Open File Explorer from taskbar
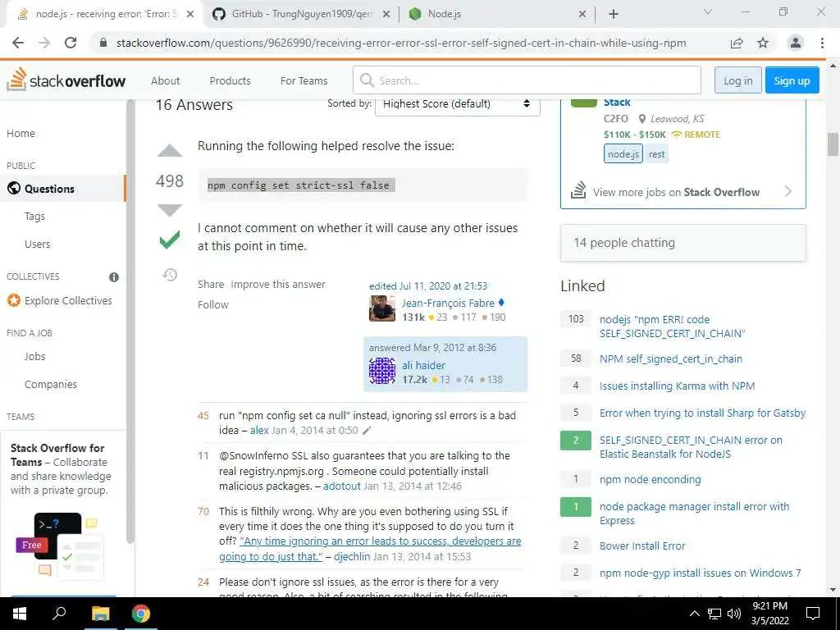840x630 pixels. pos(100,614)
